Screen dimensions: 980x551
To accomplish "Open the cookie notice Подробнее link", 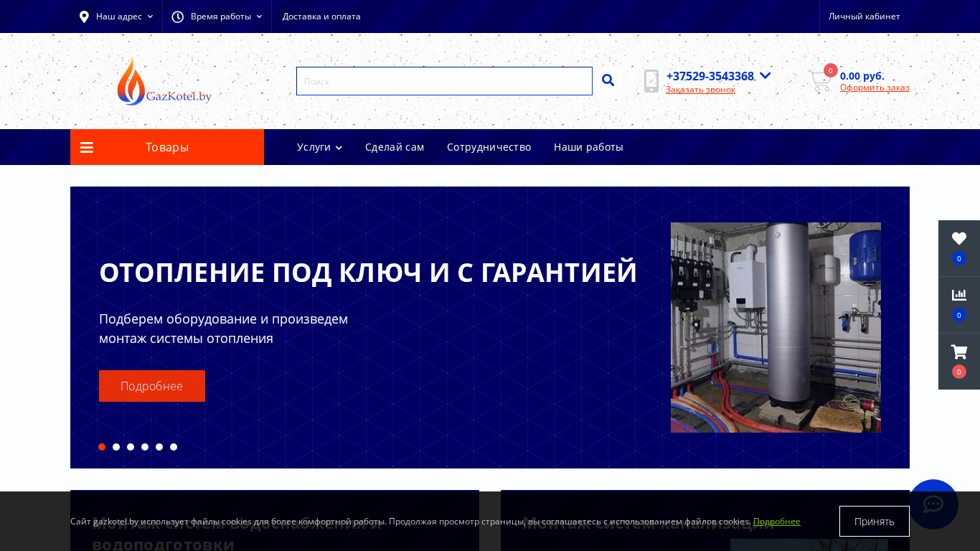I will coord(777,522).
